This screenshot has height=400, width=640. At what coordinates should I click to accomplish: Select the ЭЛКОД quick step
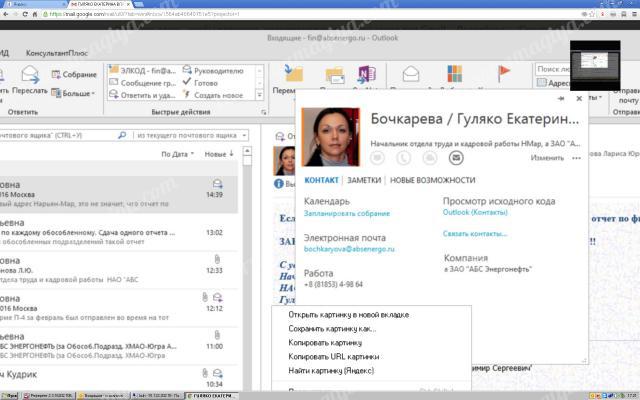pos(142,71)
